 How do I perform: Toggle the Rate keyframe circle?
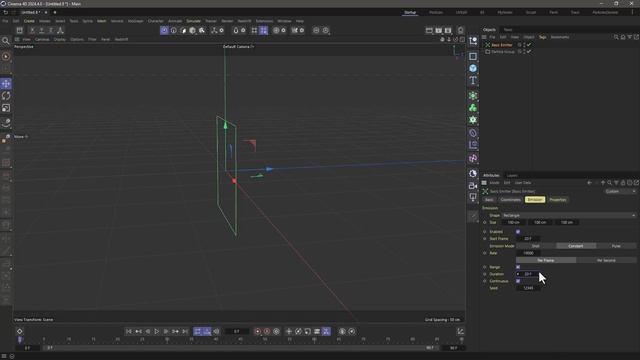coord(485,253)
